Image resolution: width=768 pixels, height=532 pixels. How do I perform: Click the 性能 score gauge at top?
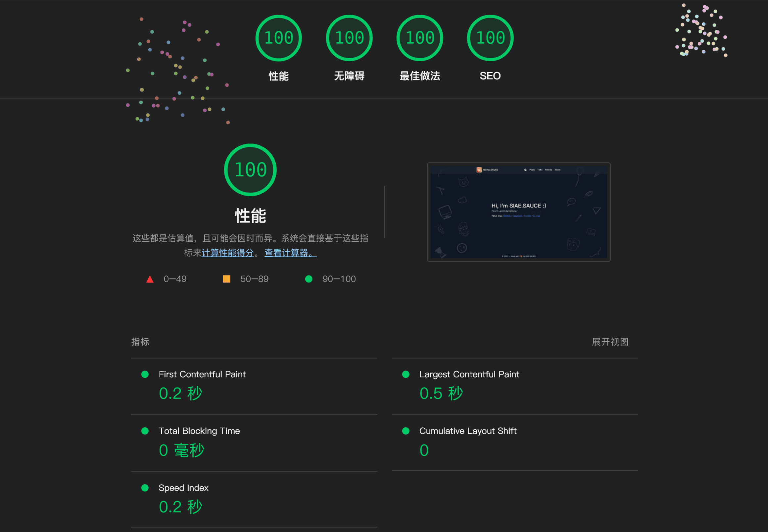pyautogui.click(x=279, y=38)
